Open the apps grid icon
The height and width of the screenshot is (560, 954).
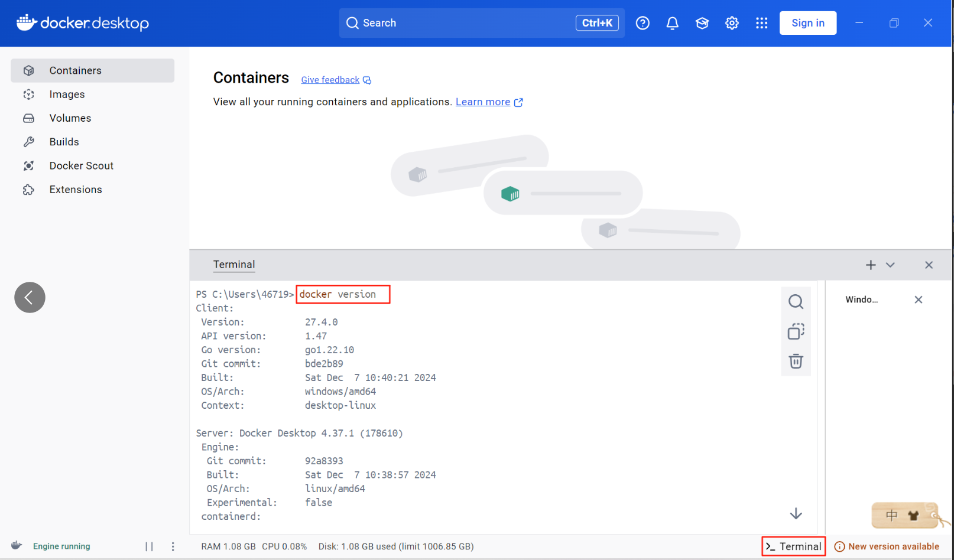pos(761,23)
